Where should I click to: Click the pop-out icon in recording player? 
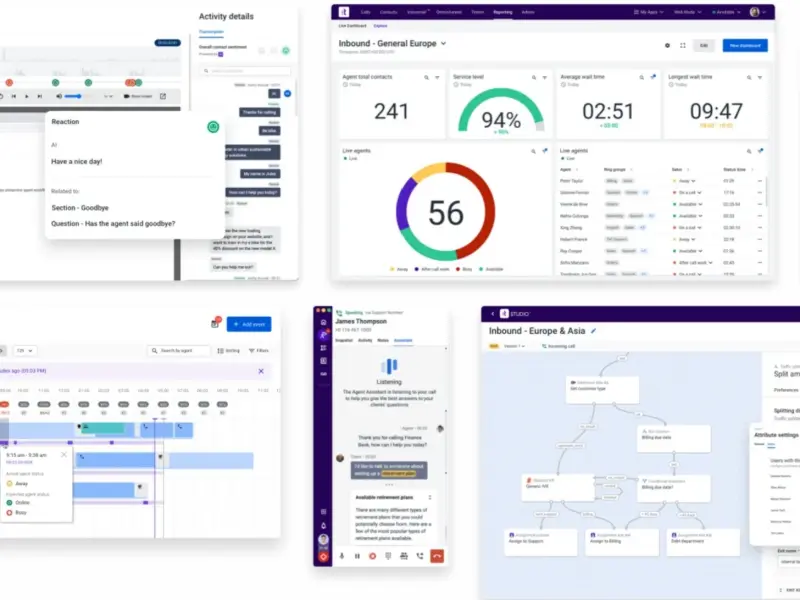click(x=163, y=96)
